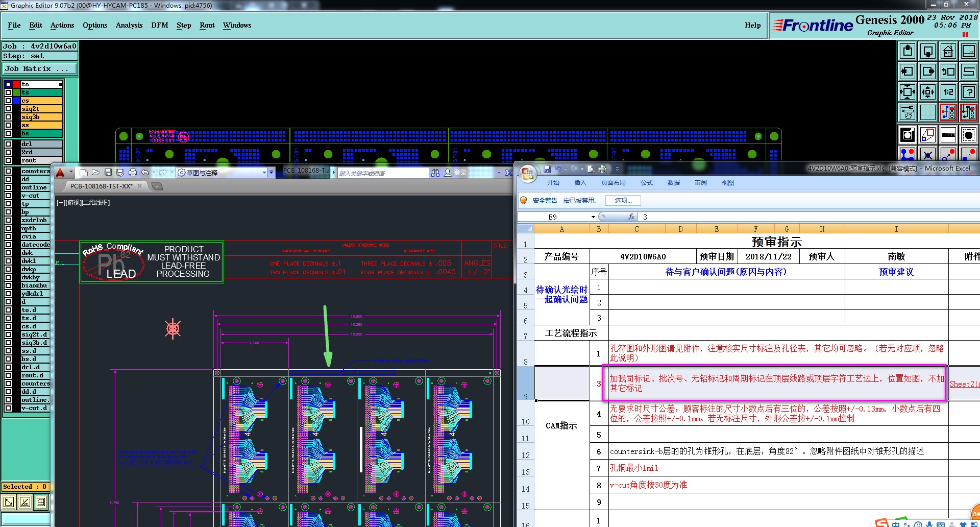Expand AutoCAD redo history dropdown arrow
This screenshot has height=527, width=980.
[171, 173]
